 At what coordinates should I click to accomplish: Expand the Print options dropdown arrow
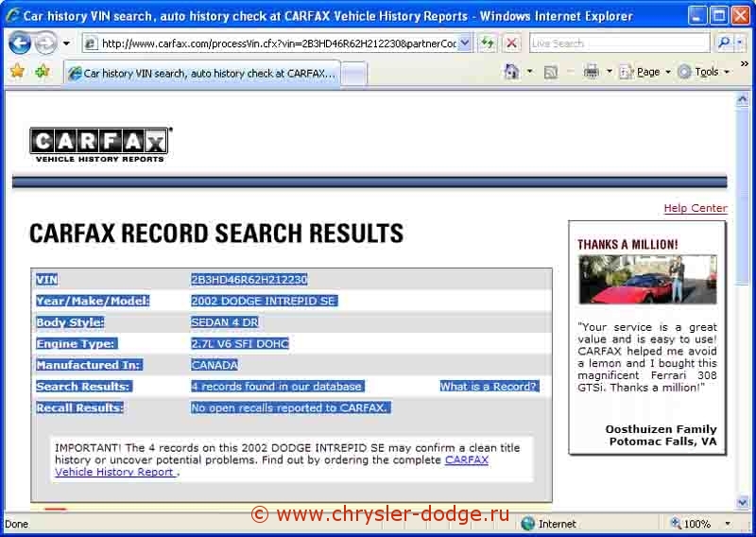click(609, 72)
